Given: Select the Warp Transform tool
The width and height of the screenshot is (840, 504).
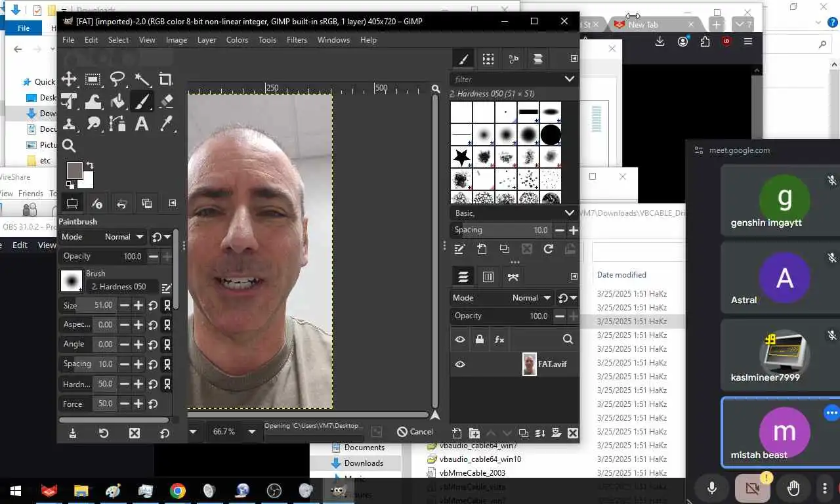Looking at the screenshot, I should 93,102.
